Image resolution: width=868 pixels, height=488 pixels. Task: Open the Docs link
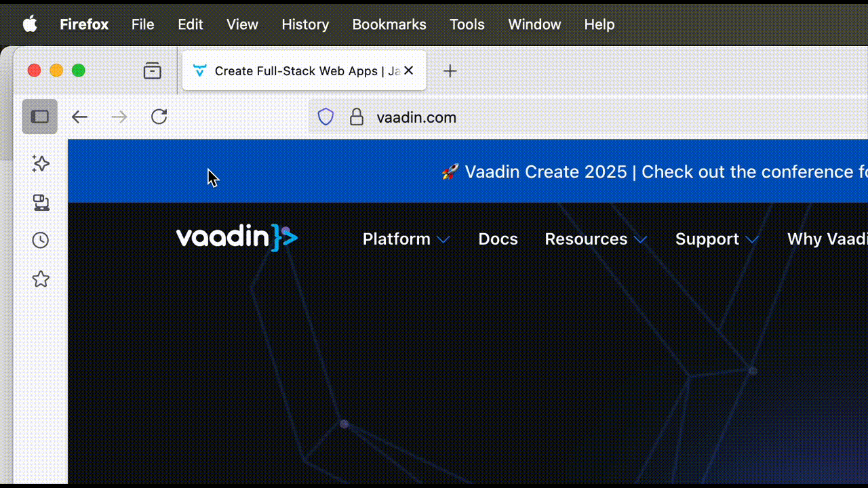(x=498, y=239)
